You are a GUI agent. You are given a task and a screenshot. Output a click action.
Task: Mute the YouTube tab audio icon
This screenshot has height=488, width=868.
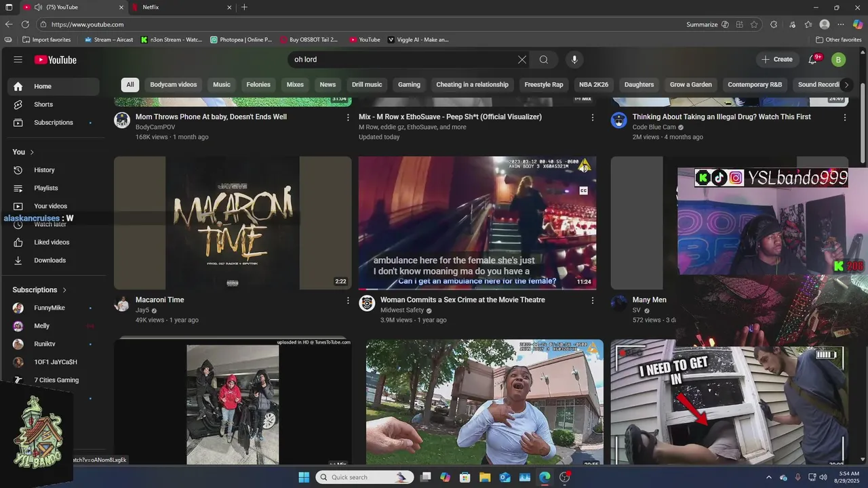click(x=38, y=7)
